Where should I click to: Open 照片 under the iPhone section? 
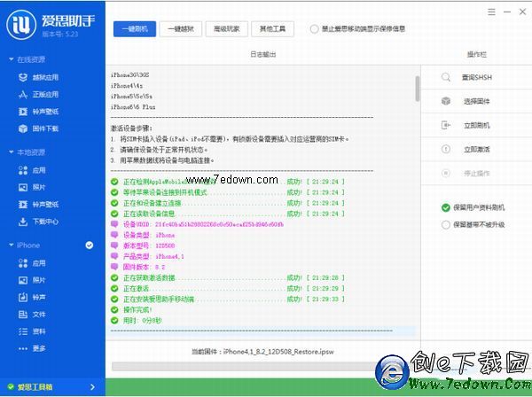[x=32, y=280]
